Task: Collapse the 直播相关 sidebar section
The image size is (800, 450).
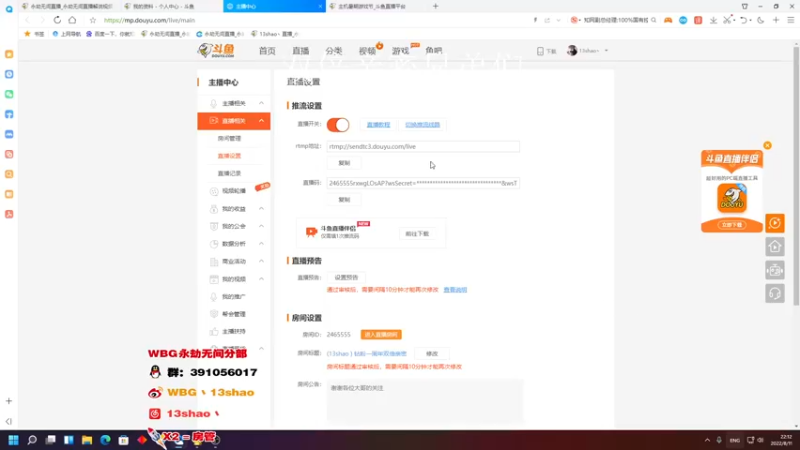Action: point(261,121)
